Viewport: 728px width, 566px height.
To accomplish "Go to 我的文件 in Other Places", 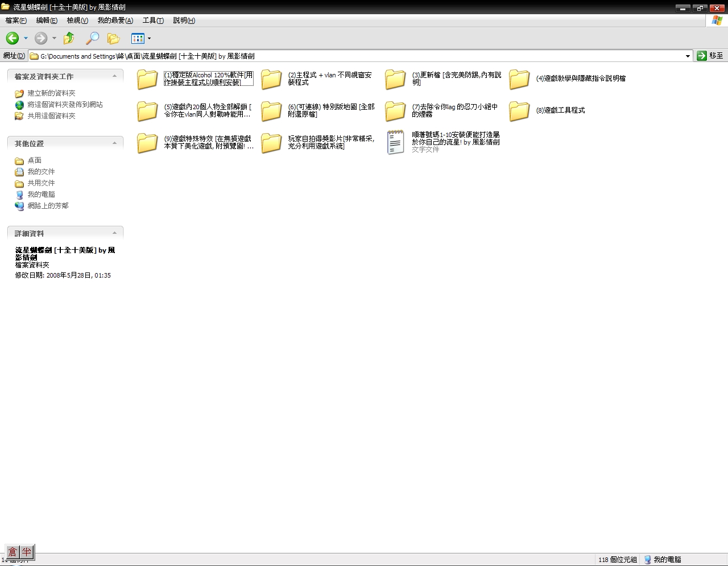I will pyautogui.click(x=42, y=172).
